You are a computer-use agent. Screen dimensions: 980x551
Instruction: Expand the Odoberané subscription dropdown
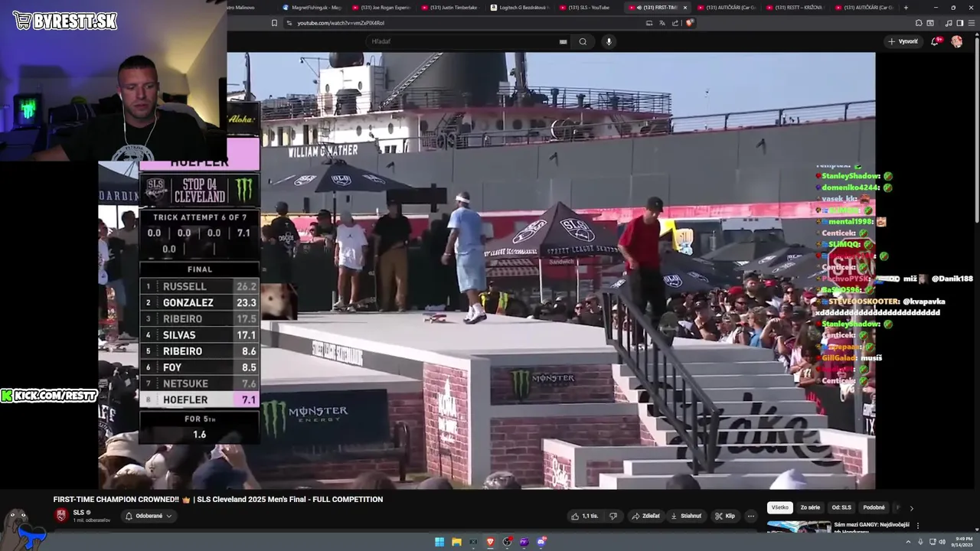[x=148, y=516]
